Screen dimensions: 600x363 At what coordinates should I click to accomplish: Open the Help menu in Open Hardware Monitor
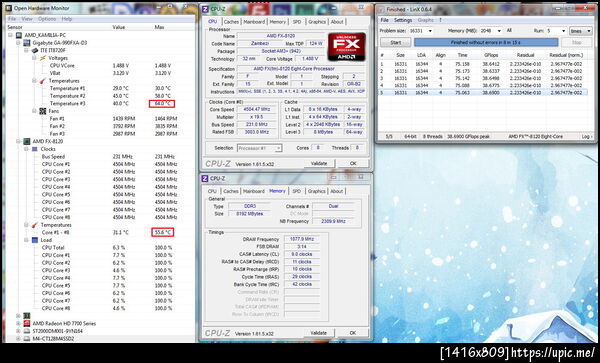coord(67,19)
